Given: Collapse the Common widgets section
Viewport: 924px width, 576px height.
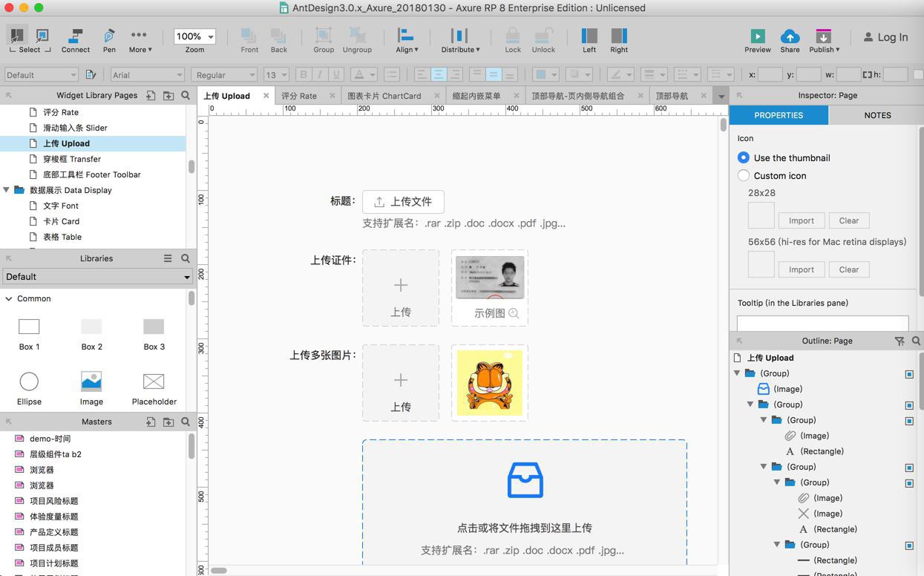Looking at the screenshot, I should 9,298.
